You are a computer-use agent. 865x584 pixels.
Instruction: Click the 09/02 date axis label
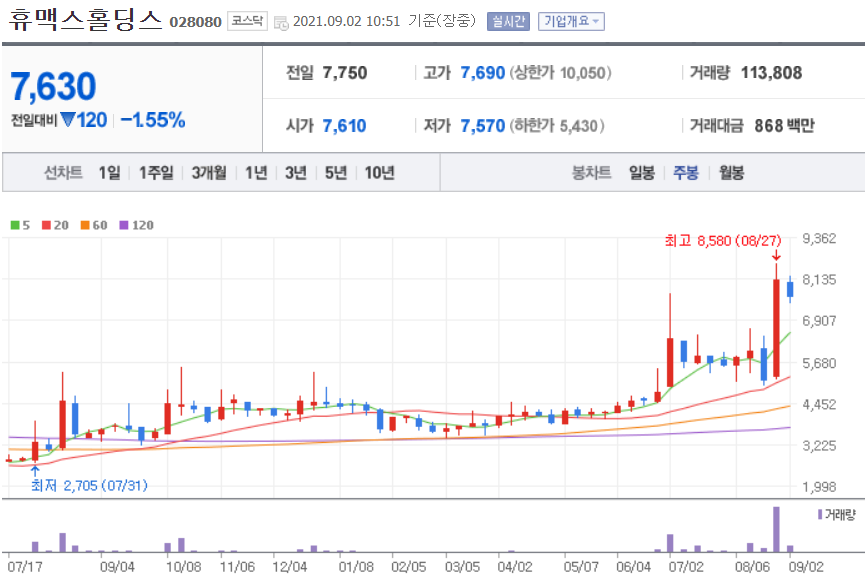pos(806,566)
